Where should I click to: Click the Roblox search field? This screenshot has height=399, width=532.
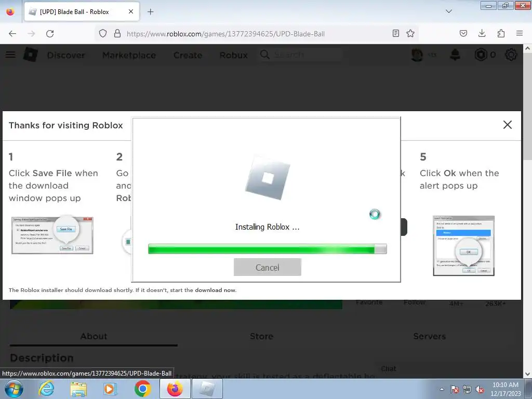(x=301, y=55)
